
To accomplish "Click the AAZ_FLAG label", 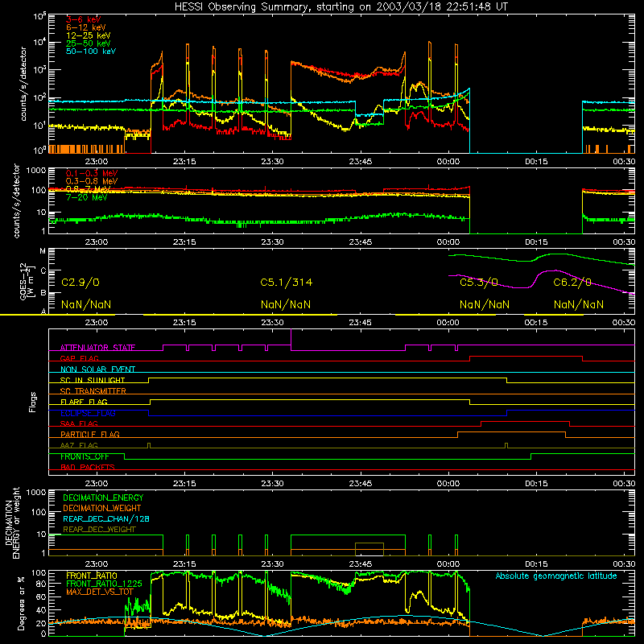I will [79, 445].
